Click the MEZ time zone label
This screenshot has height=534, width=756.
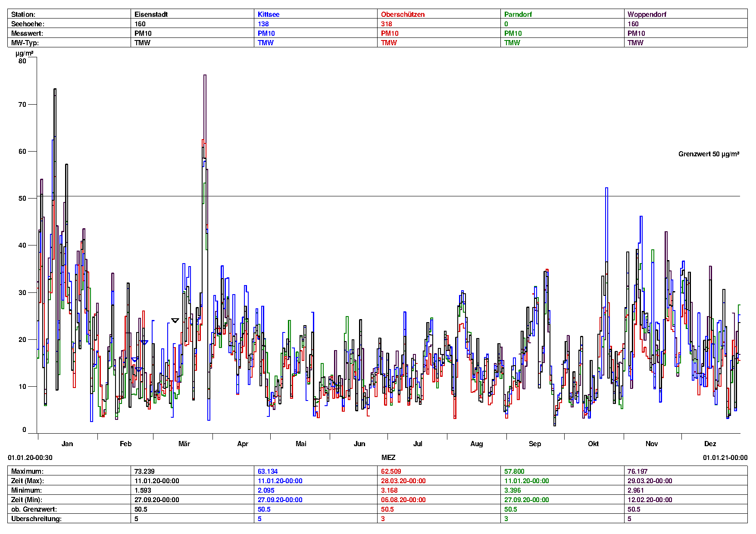pos(388,457)
